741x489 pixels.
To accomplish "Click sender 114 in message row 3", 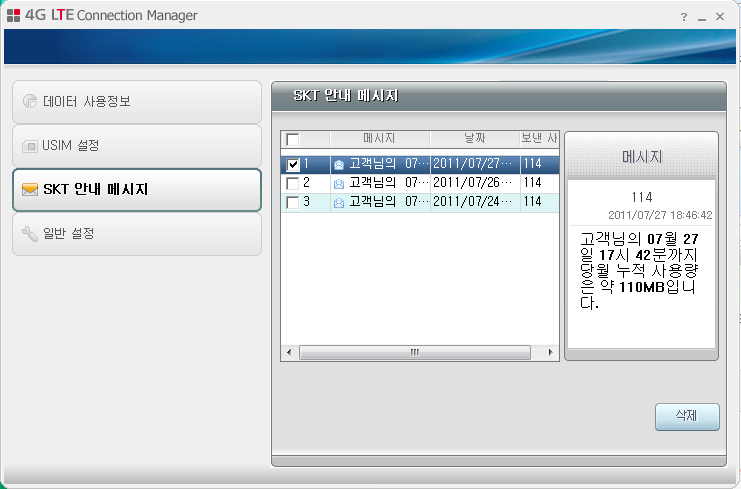I will click(533, 202).
